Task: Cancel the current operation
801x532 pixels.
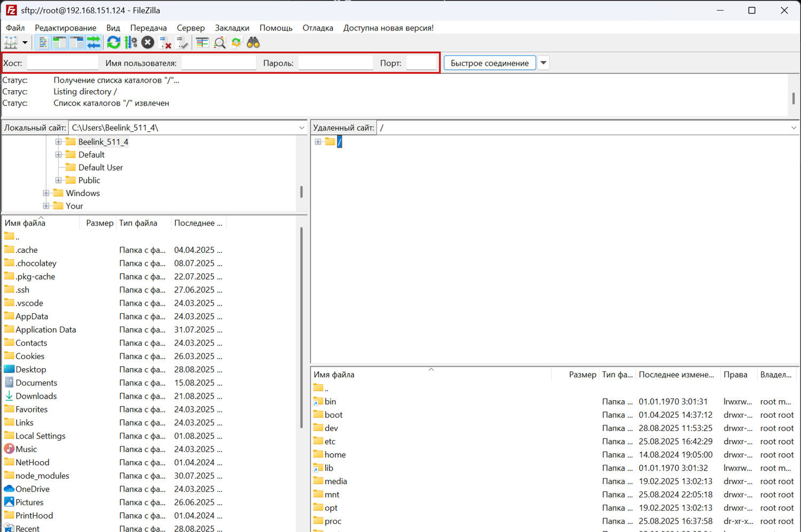Action: point(148,43)
